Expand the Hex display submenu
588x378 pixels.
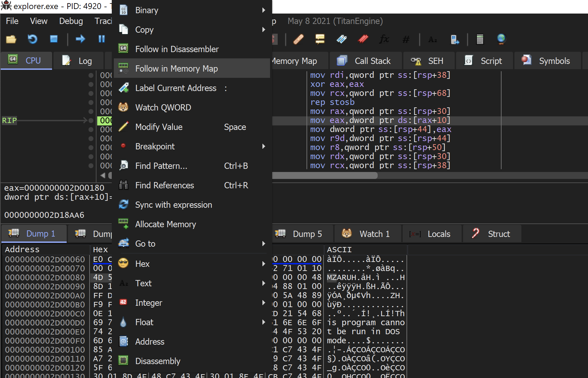pyautogui.click(x=192, y=264)
